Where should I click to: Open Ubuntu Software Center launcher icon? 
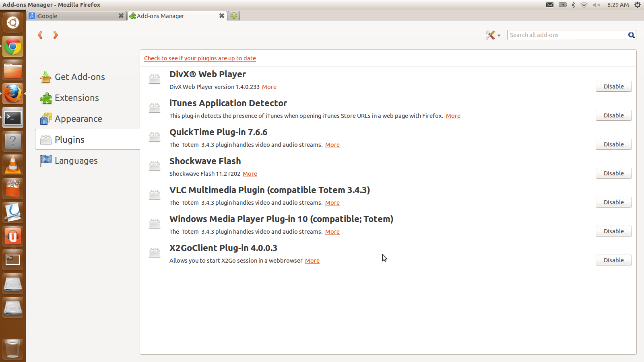(13, 189)
